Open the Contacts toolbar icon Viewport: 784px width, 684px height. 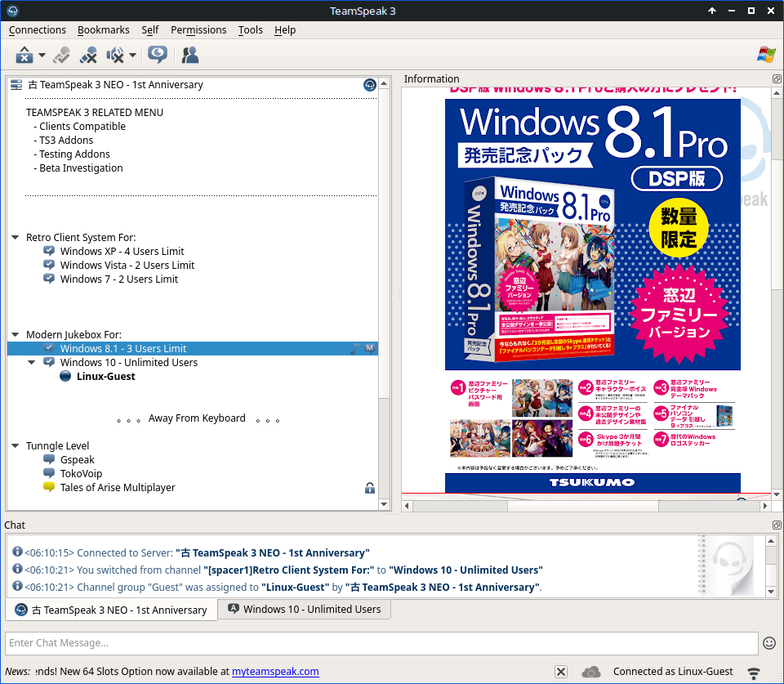(x=190, y=55)
